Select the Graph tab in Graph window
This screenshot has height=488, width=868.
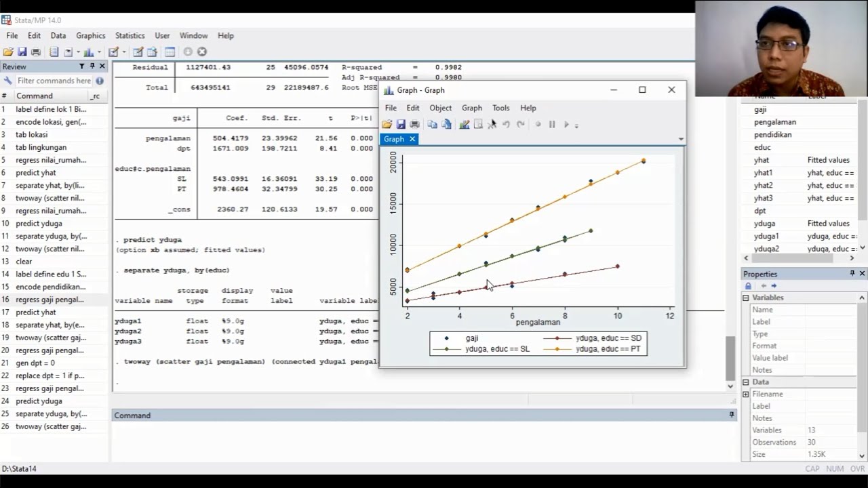394,139
